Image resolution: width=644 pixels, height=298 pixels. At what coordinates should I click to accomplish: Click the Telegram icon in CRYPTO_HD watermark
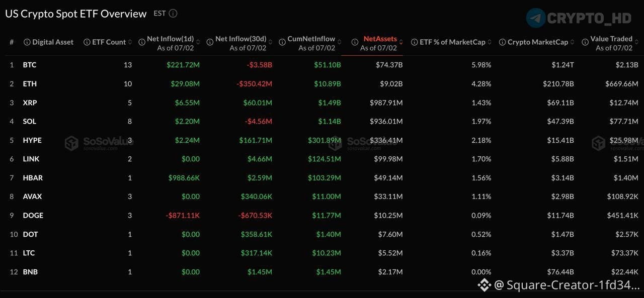pos(536,18)
